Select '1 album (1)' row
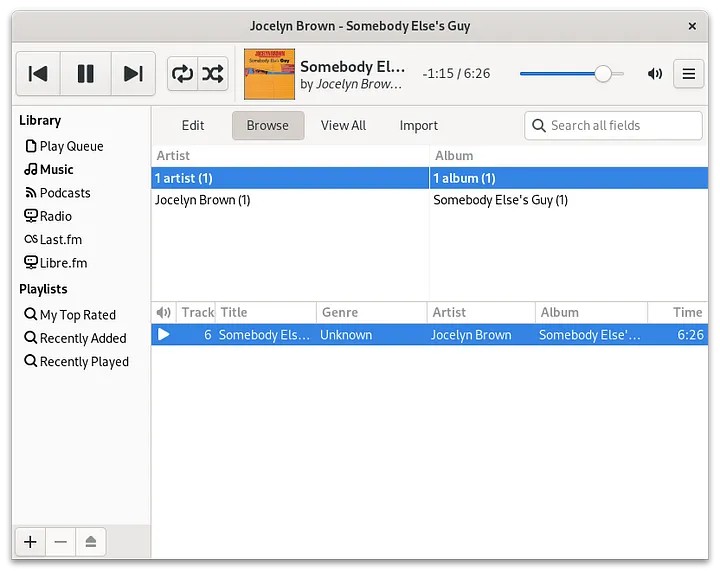 569,178
